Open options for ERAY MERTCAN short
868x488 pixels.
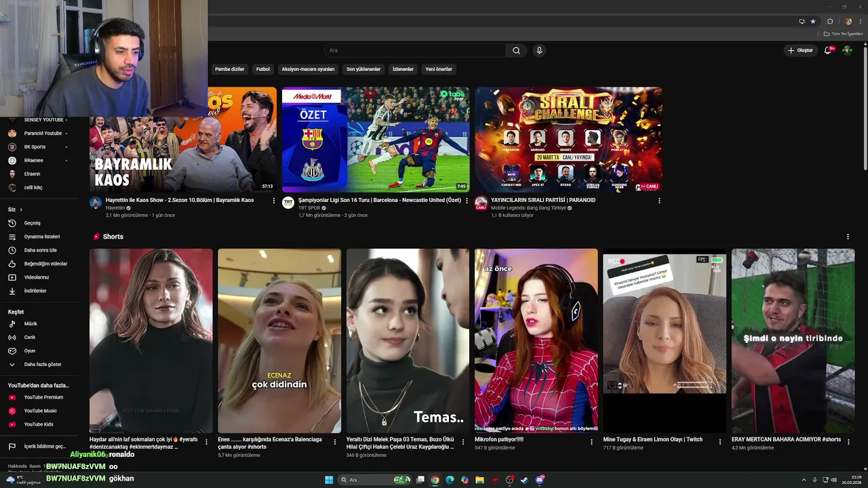coord(848,441)
